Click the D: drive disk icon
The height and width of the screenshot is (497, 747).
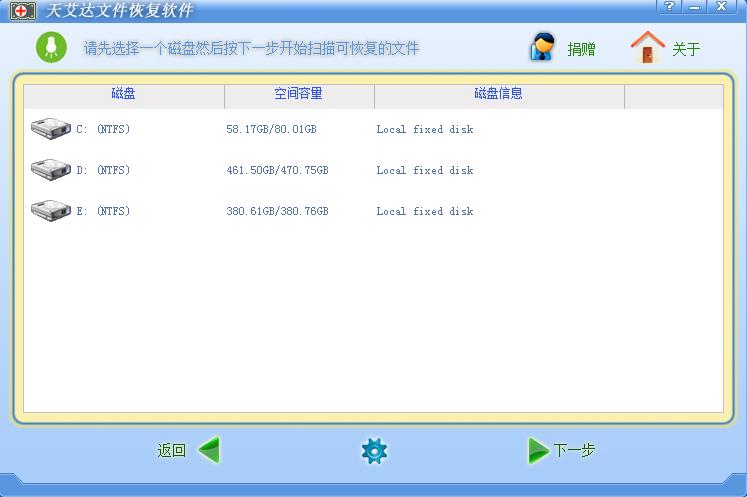(50, 170)
